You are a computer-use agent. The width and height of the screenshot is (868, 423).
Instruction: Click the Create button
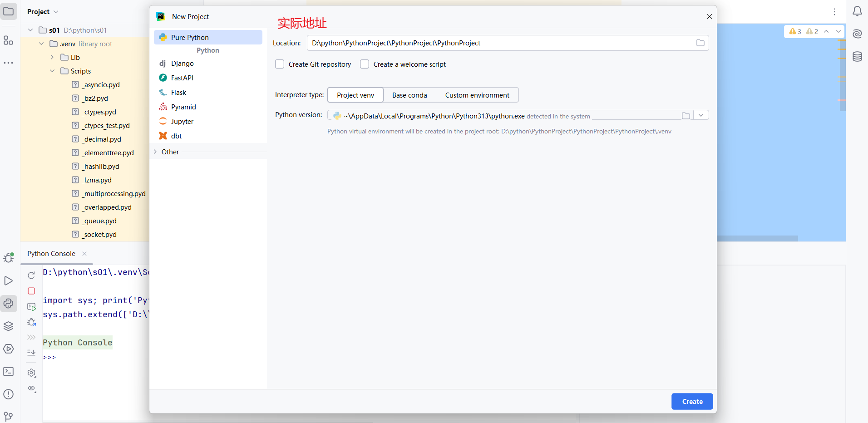[x=692, y=401]
